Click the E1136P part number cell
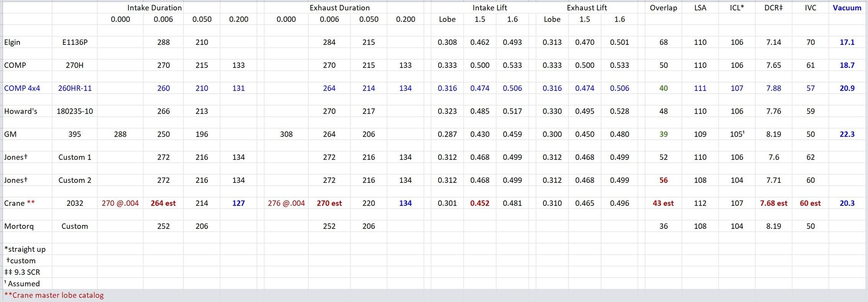This screenshot has width=868, height=302. [x=74, y=42]
